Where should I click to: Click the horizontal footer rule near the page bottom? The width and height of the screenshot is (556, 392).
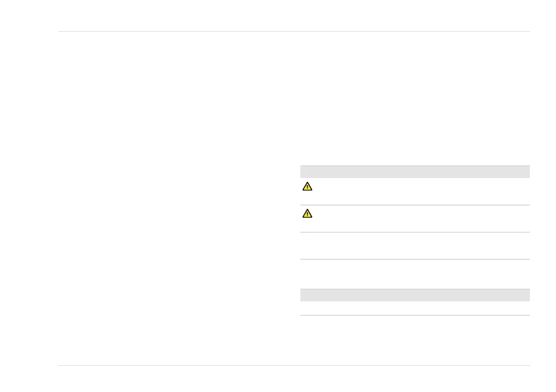coord(293,365)
